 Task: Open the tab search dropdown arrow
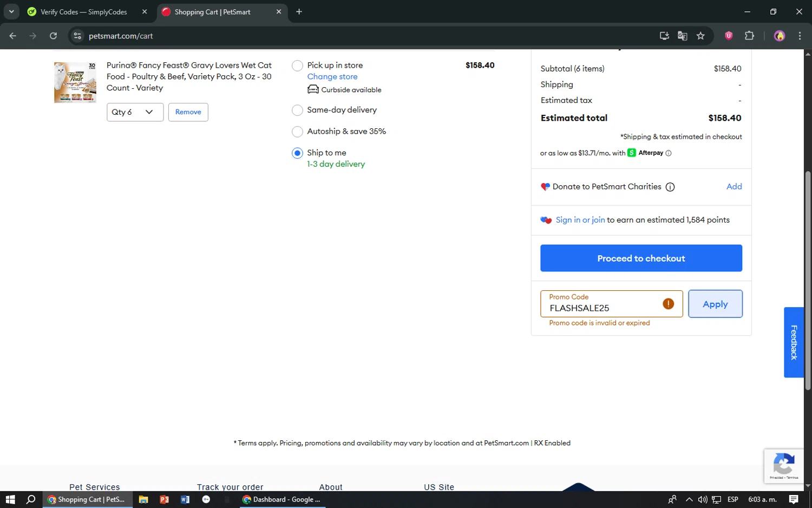[x=11, y=11]
